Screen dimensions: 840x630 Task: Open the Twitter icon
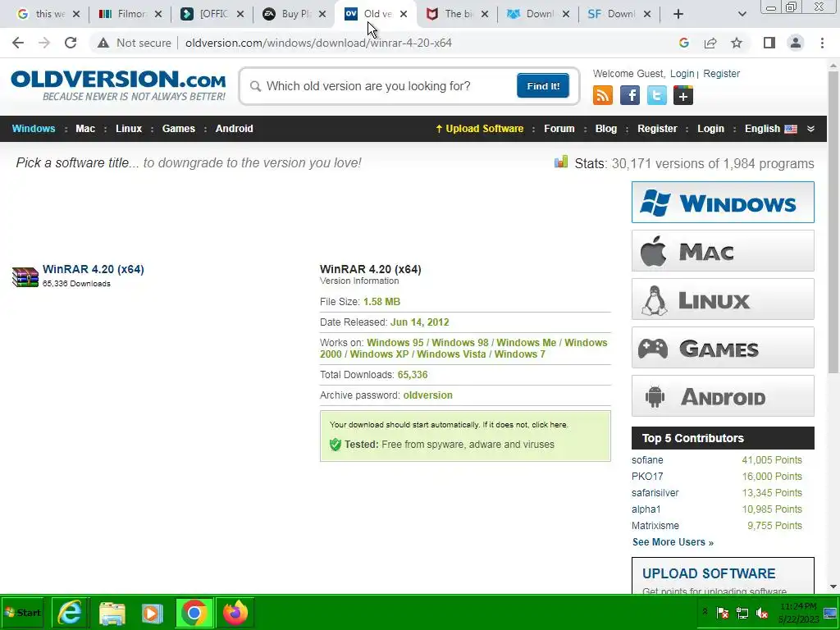click(x=657, y=95)
